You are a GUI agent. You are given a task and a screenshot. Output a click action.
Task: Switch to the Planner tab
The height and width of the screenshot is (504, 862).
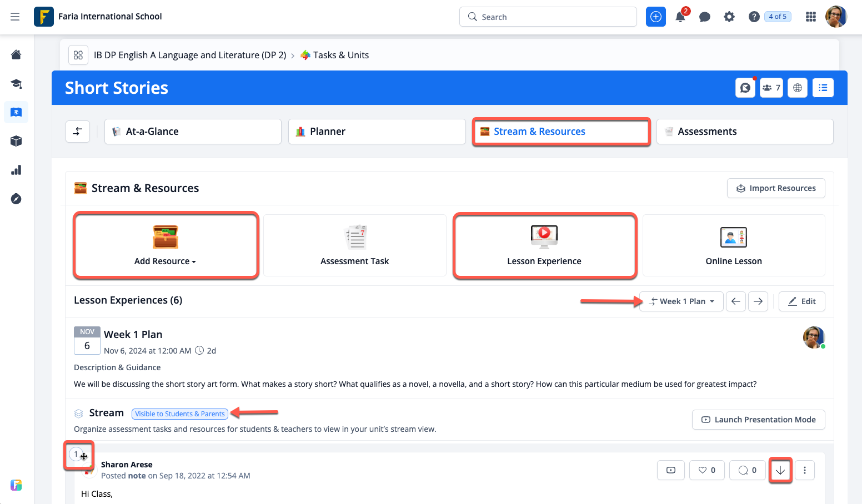pyautogui.click(x=377, y=132)
